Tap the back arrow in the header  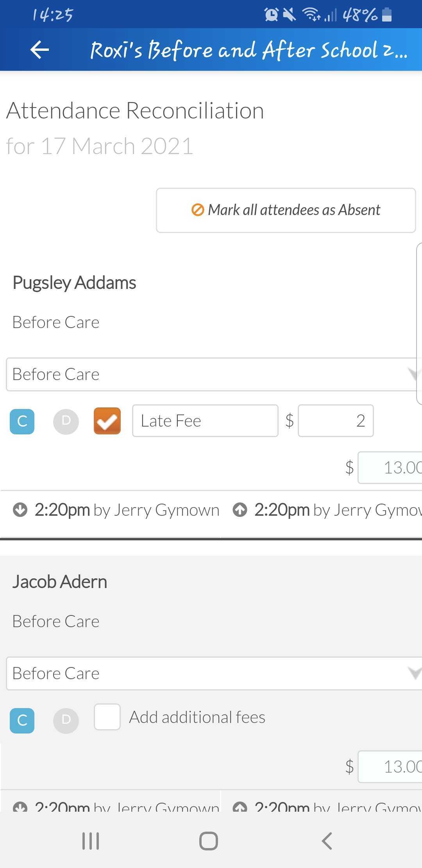(39, 50)
